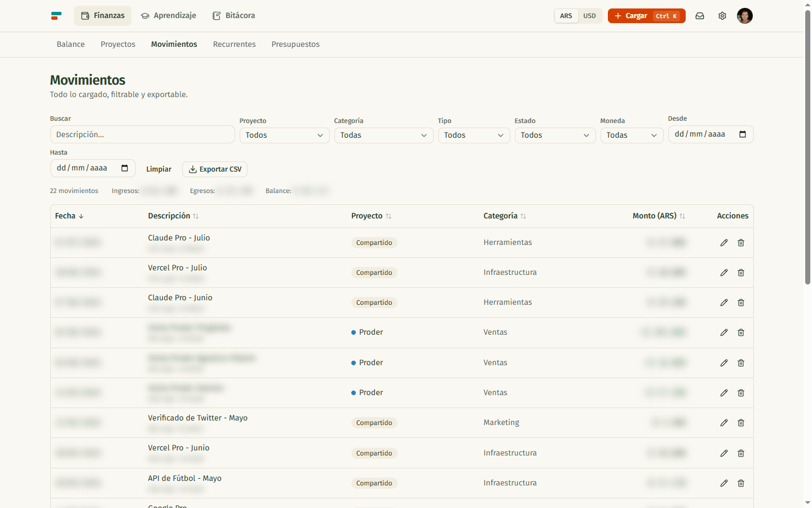Open the Presupuestos tab

tap(295, 44)
